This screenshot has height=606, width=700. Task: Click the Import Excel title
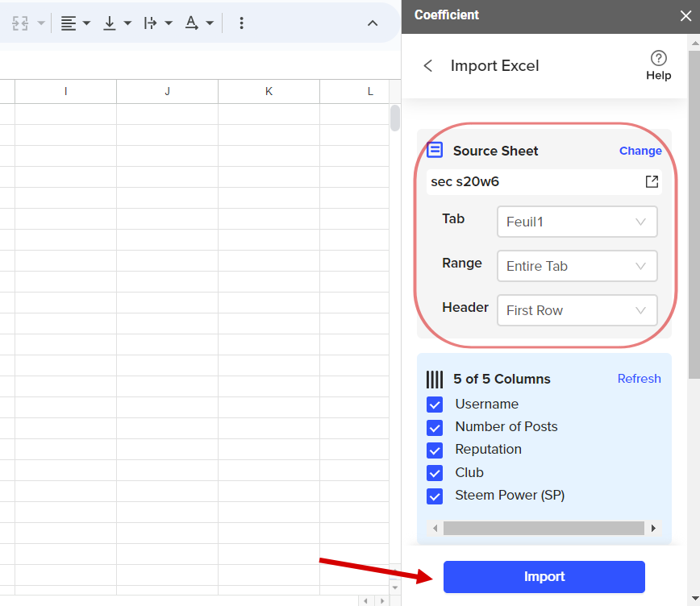tap(494, 65)
